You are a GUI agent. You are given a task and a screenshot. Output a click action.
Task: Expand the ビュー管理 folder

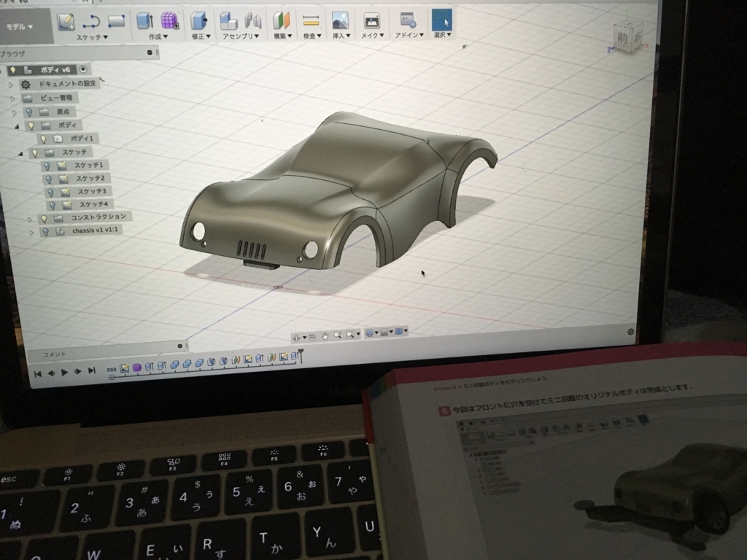pyautogui.click(x=13, y=99)
